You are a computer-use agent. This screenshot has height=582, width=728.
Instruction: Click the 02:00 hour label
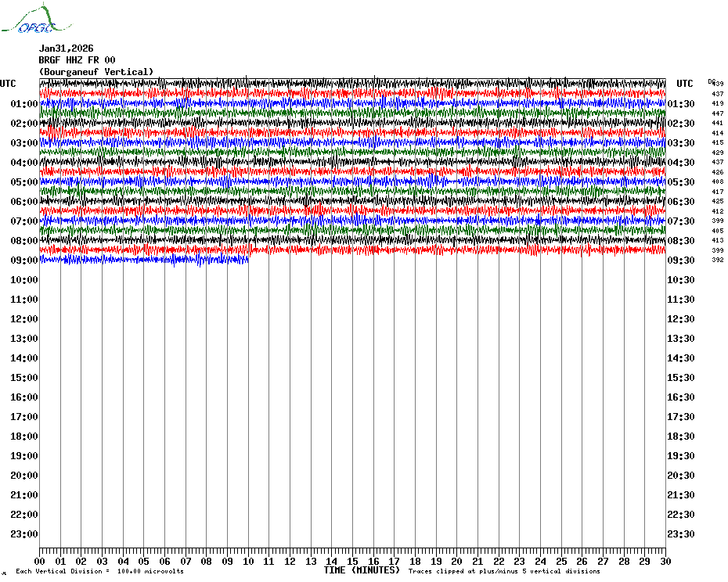coord(24,124)
